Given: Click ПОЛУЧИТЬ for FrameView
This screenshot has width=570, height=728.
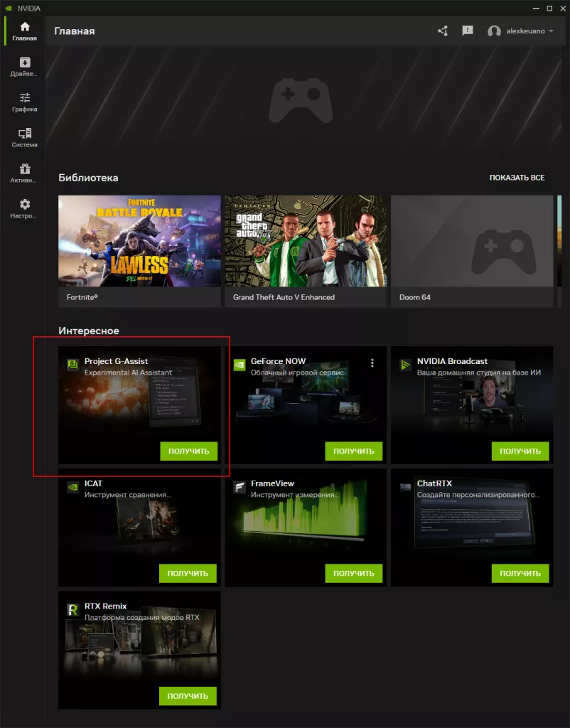Looking at the screenshot, I should pos(354,574).
